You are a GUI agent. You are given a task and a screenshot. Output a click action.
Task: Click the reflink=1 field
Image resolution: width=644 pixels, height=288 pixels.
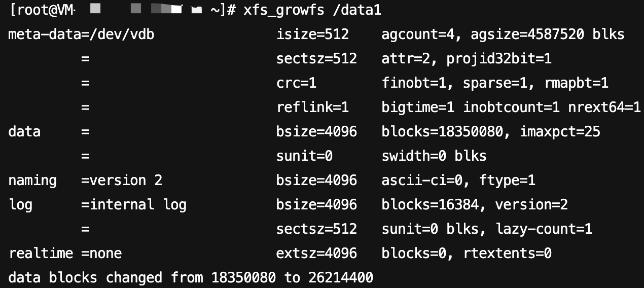[313, 107]
